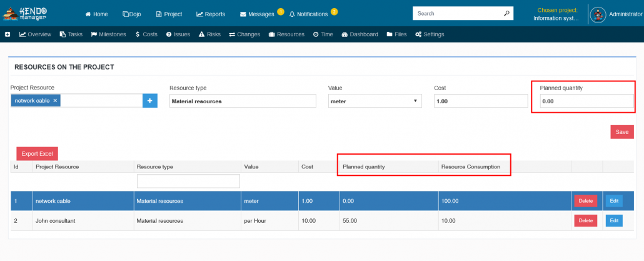Go to the Home page
Image resolution: width=644 pixels, height=261 pixels.
(96, 14)
